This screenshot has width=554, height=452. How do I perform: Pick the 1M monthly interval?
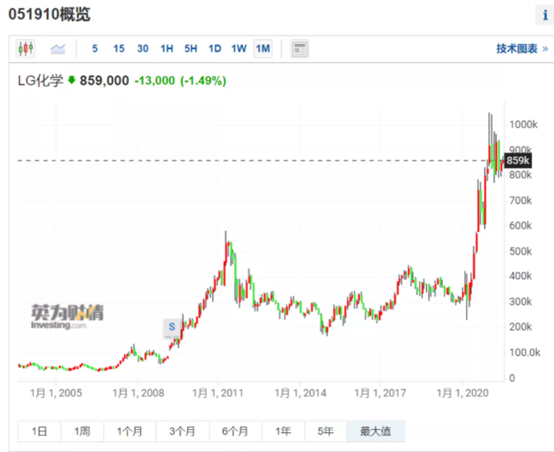[263, 48]
